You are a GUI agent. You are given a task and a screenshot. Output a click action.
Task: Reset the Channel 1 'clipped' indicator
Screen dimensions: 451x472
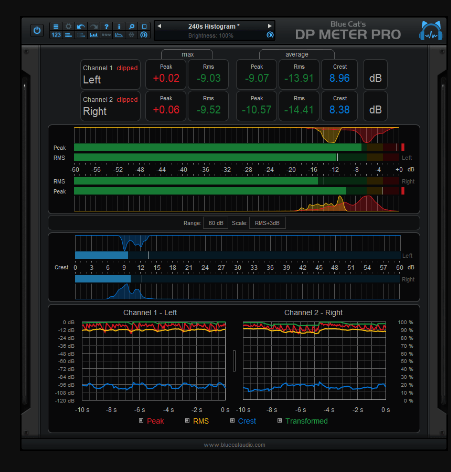point(127,68)
